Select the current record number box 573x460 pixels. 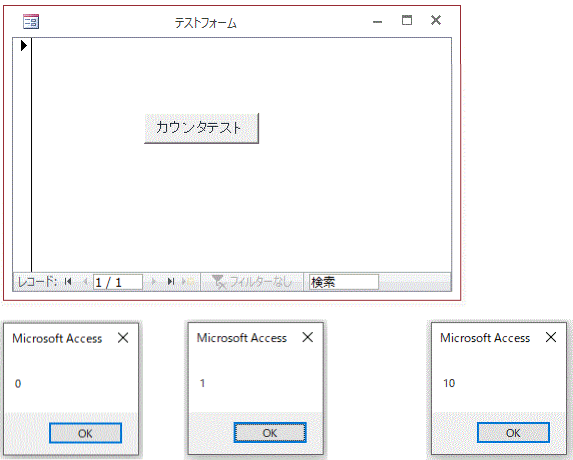[118, 282]
